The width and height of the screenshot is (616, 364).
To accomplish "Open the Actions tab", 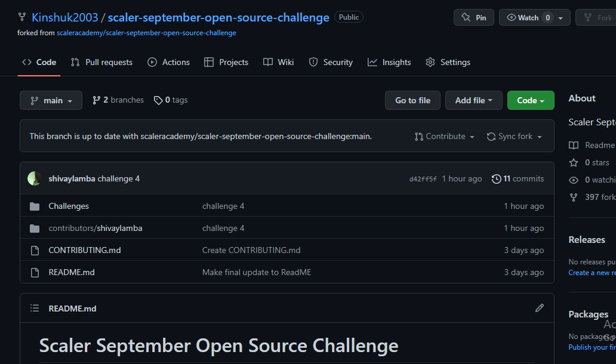I will [168, 62].
